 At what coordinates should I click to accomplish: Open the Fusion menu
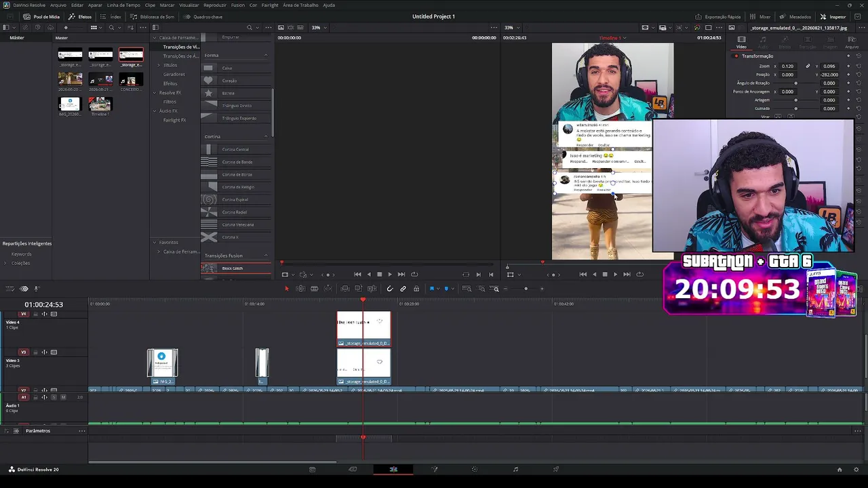[237, 5]
